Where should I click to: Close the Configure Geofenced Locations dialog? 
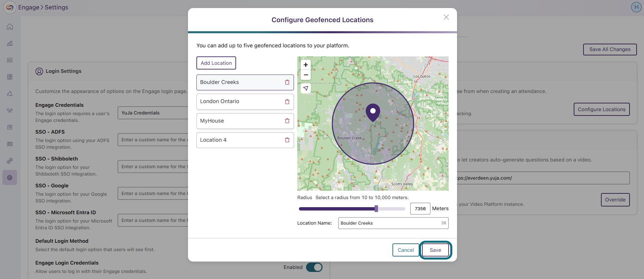click(446, 17)
